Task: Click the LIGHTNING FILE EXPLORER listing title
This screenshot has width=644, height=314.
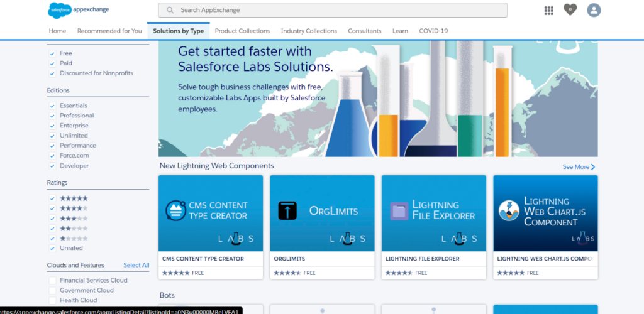Action: [x=422, y=259]
